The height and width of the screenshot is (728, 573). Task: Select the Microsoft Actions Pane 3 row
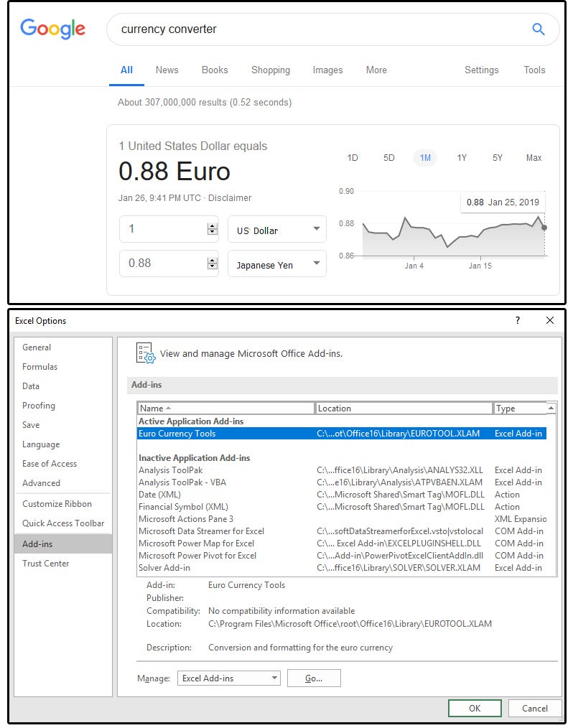342,519
